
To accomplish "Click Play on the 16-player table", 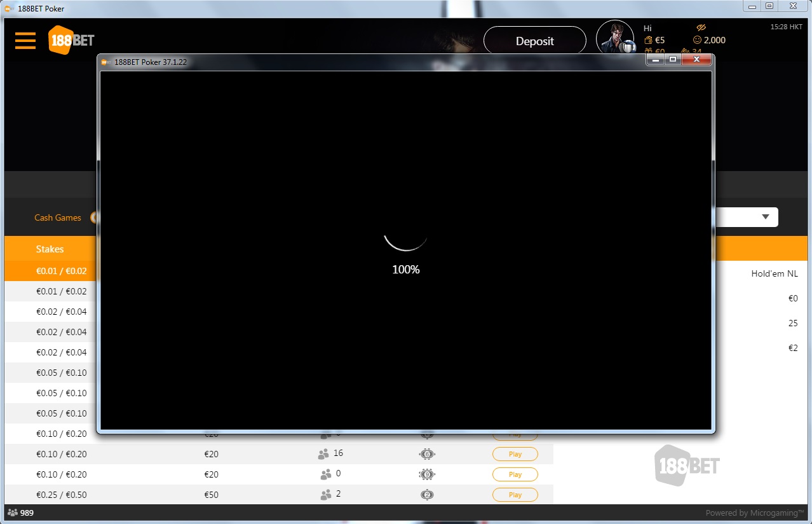I will (x=515, y=454).
